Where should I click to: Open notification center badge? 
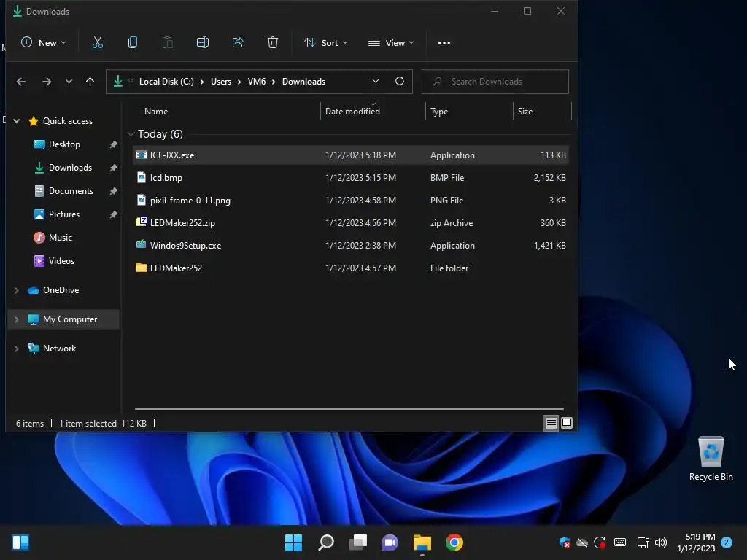[727, 542]
